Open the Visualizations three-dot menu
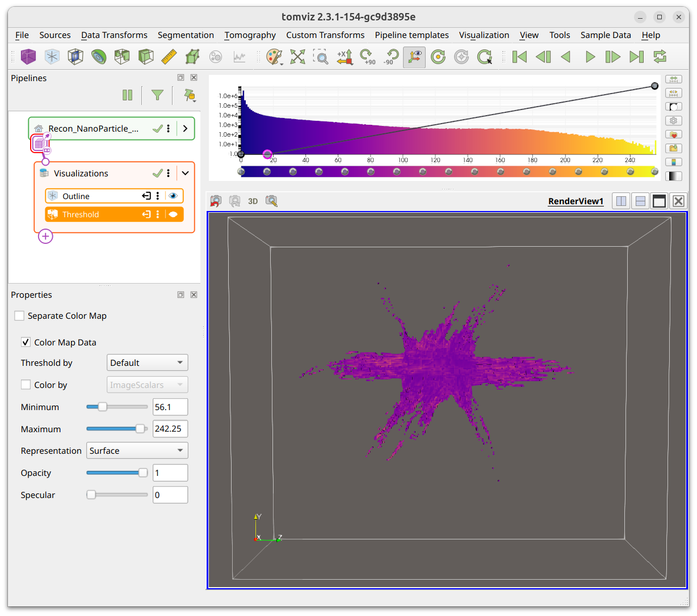Viewport: 697px width, 616px height. (169, 173)
